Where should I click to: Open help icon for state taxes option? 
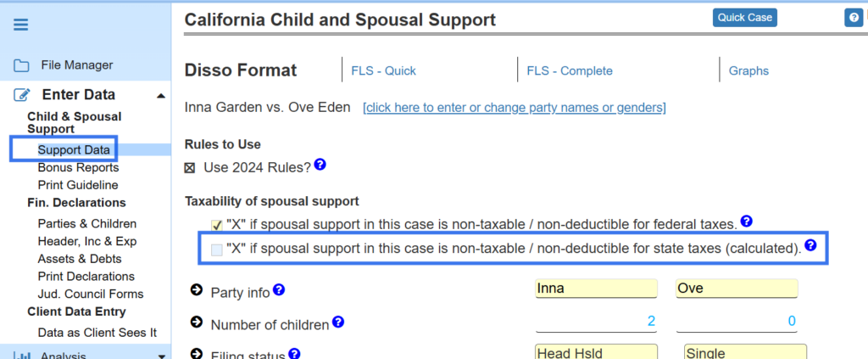[x=810, y=246]
